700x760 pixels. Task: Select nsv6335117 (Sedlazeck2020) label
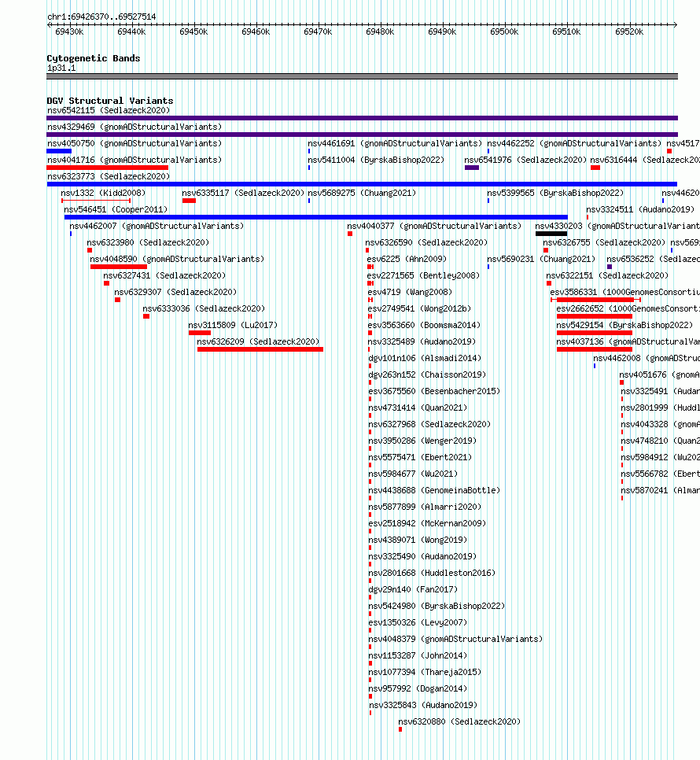243,193
